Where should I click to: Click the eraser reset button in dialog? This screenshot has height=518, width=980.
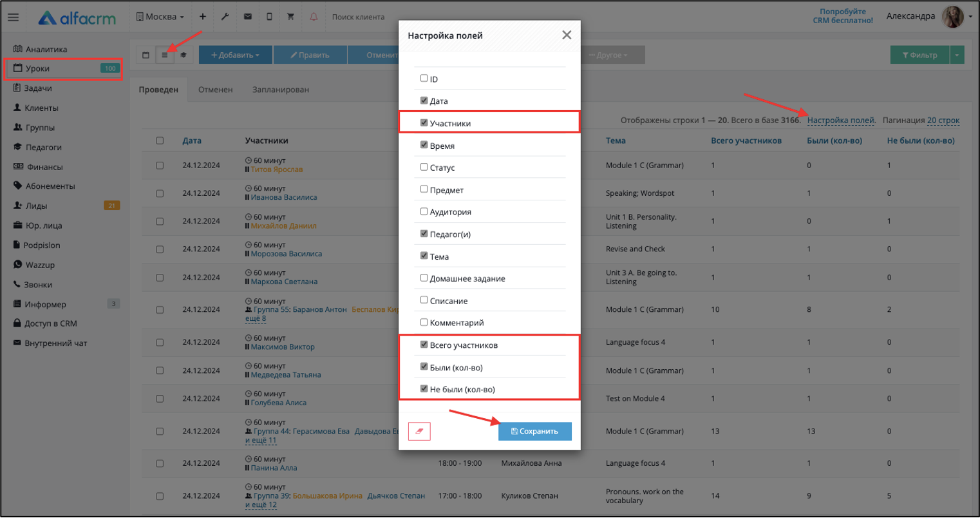(419, 431)
